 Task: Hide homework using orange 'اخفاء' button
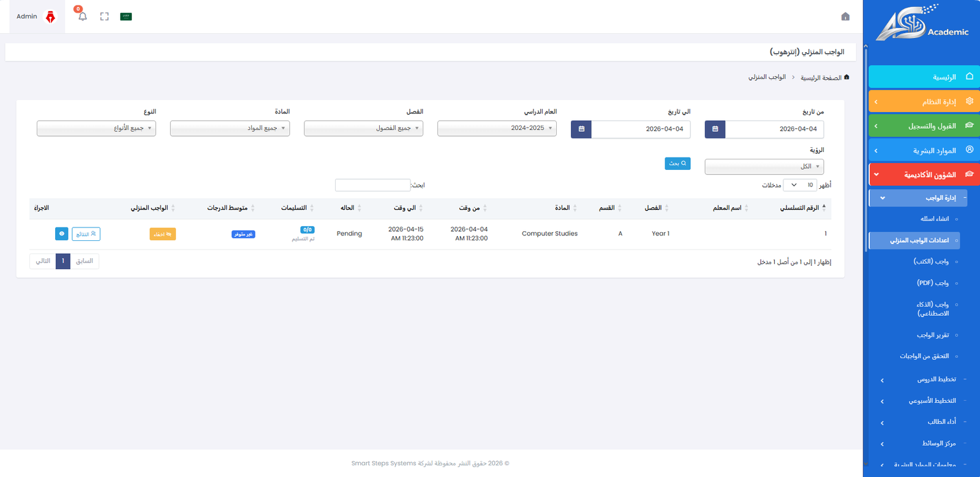[162, 234]
